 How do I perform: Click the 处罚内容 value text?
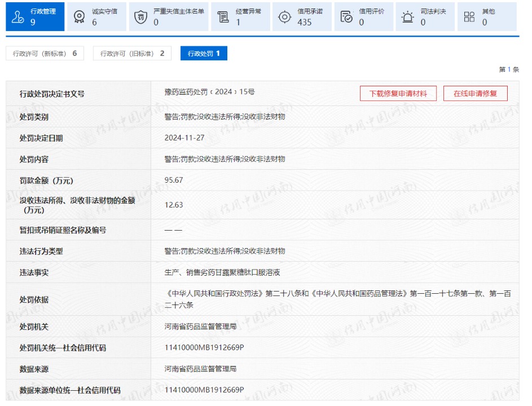tap(225, 159)
